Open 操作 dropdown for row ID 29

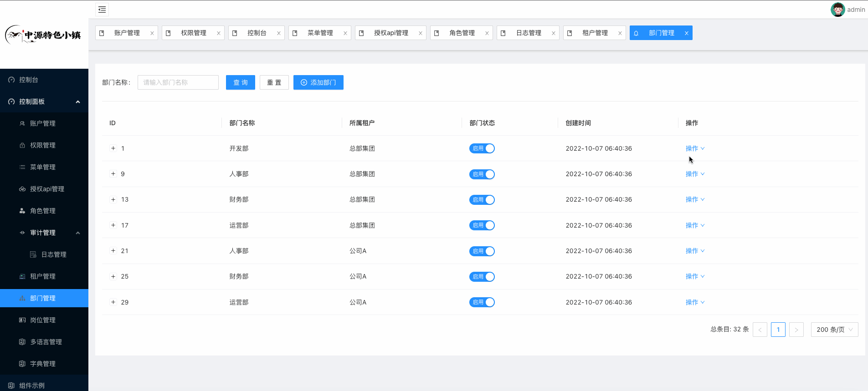(x=695, y=302)
